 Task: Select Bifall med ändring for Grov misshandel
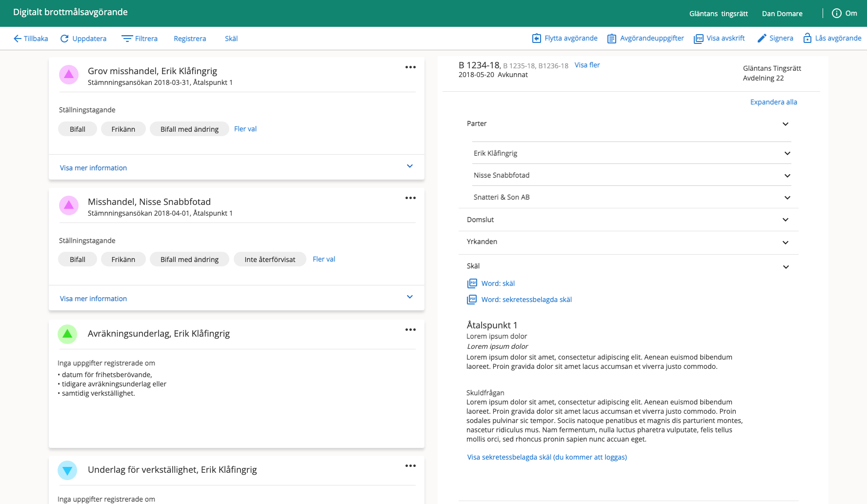[189, 129]
